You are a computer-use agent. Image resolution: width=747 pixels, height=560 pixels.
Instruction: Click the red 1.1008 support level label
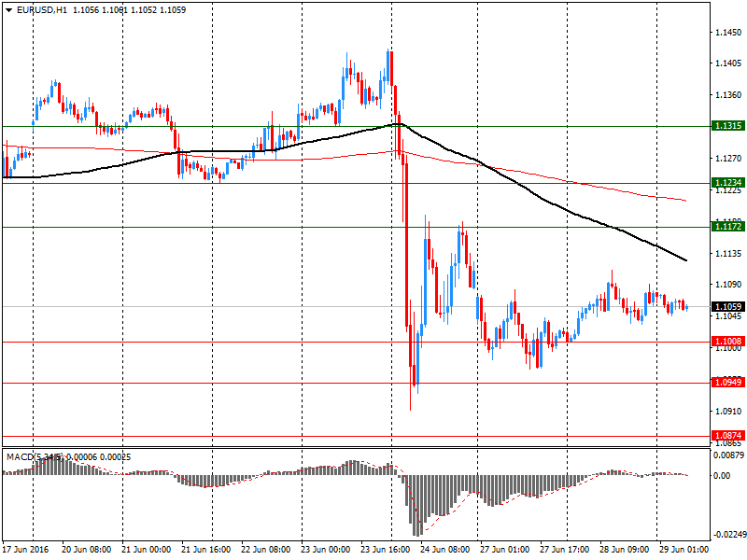pyautogui.click(x=728, y=341)
